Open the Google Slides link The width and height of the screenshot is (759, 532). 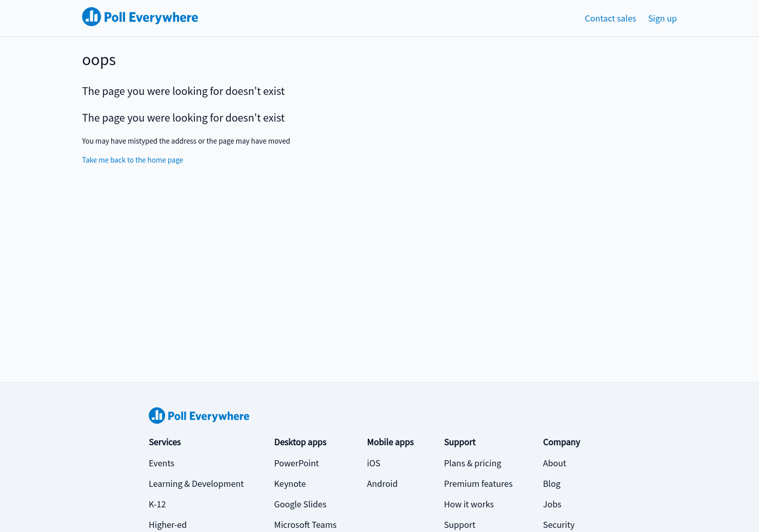tap(300, 504)
